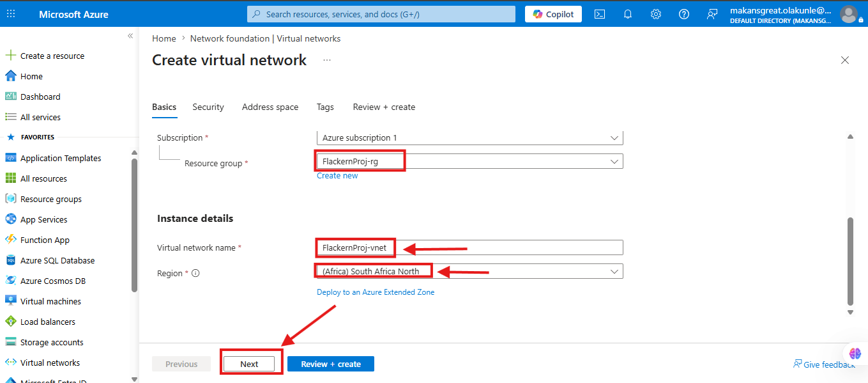Click the Virtual network name field
The image size is (868, 383).
pos(469,247)
